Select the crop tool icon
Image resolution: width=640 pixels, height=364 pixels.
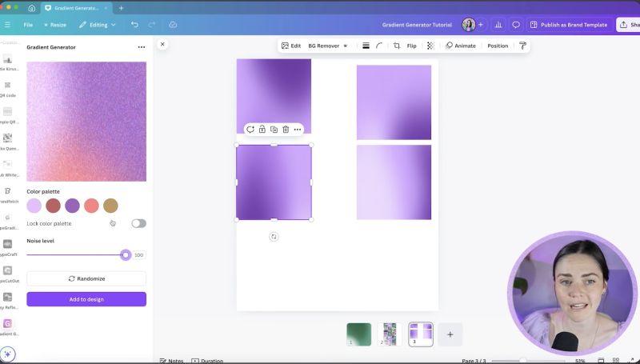pos(397,46)
